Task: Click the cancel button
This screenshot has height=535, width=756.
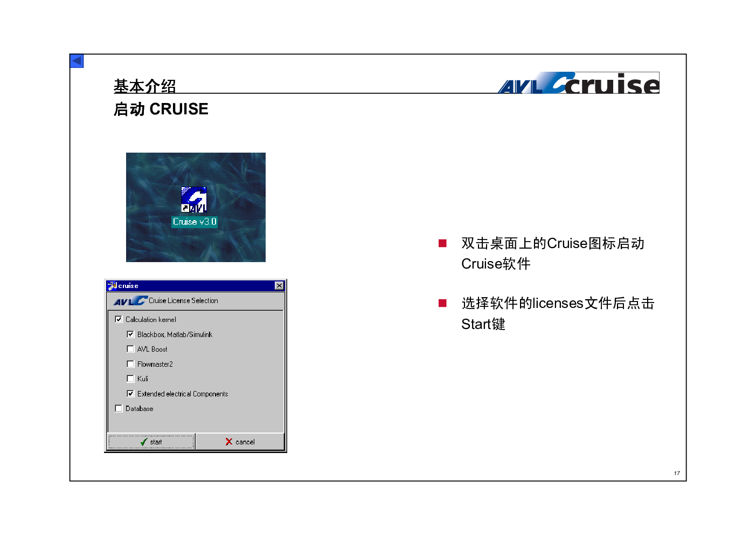Action: 240,442
